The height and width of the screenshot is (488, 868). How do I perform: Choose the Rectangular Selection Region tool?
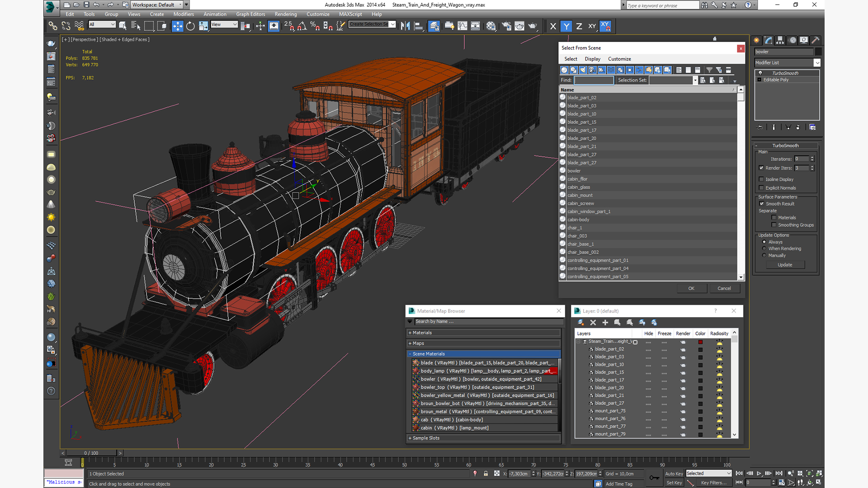click(149, 26)
